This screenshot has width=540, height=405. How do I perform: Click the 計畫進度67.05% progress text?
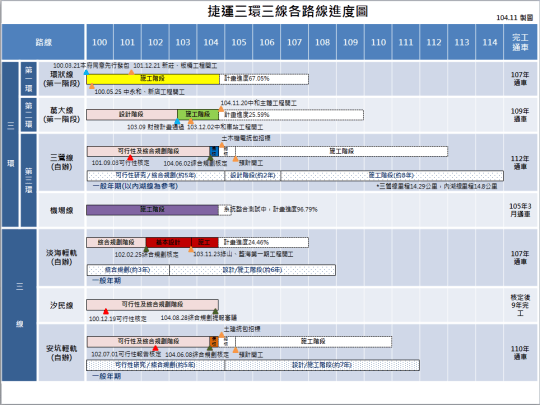[x=247, y=79]
